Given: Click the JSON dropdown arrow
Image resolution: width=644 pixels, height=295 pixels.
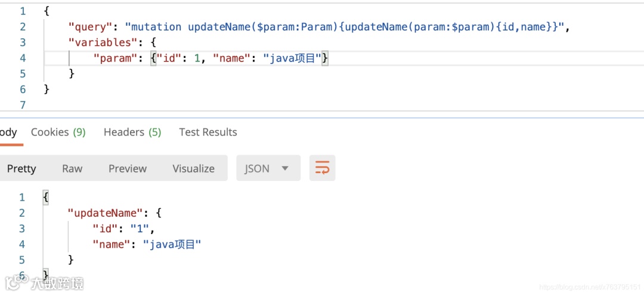Looking at the screenshot, I should 285,168.
